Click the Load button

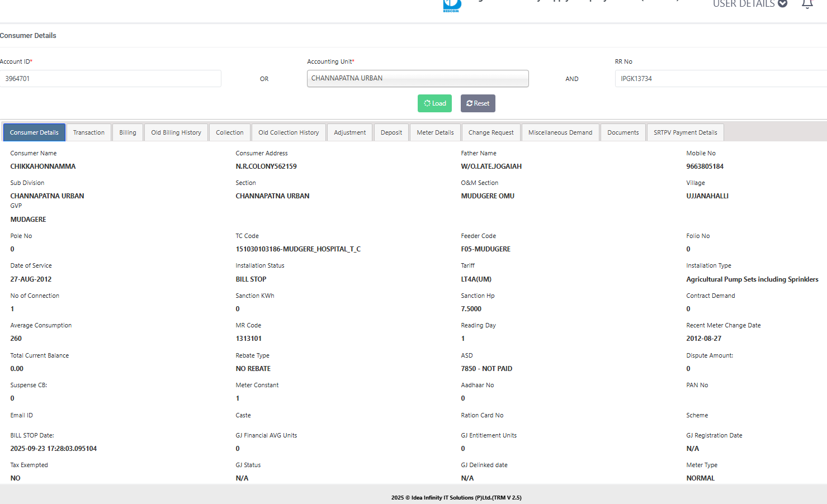click(x=434, y=103)
